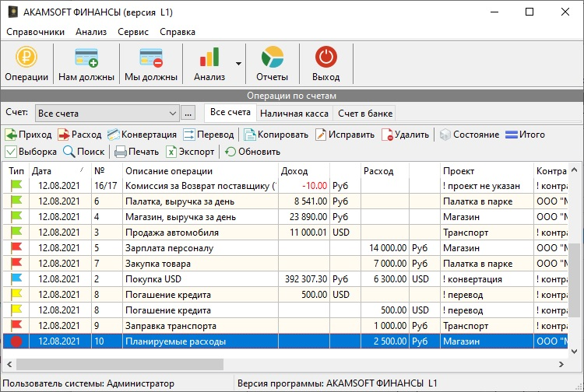Open the Анализ chart tool
Image resolution: width=584 pixels, height=392 pixels.
point(209,64)
